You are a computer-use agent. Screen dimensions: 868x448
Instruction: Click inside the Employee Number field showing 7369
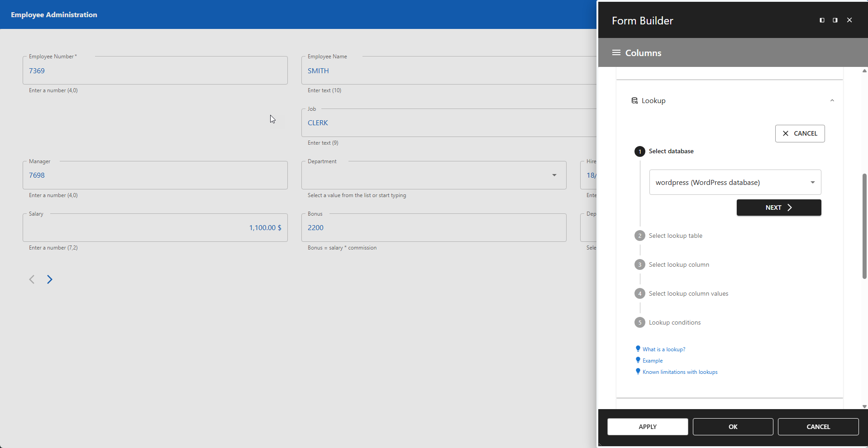click(x=155, y=71)
